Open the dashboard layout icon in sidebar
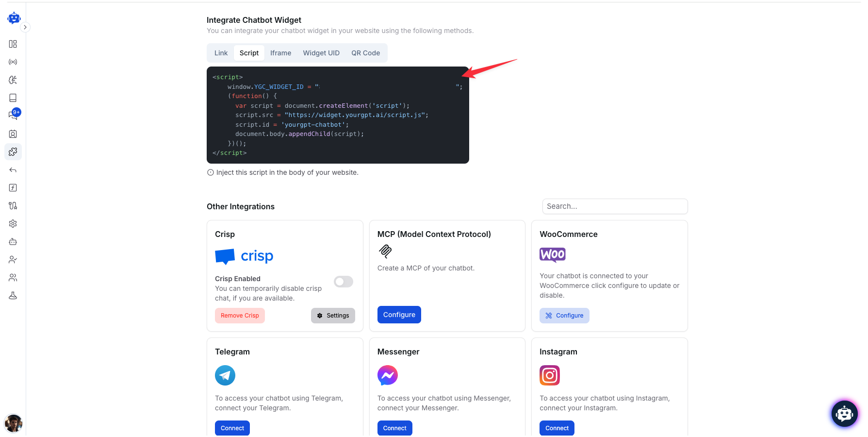The width and height of the screenshot is (868, 437). tap(13, 44)
